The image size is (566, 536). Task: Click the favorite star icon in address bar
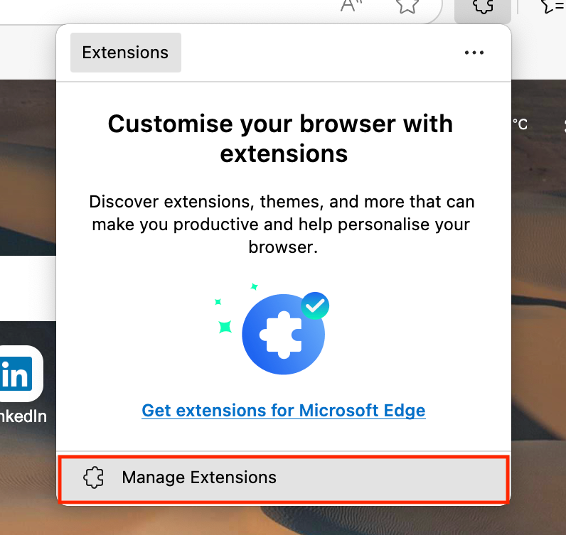point(408,6)
